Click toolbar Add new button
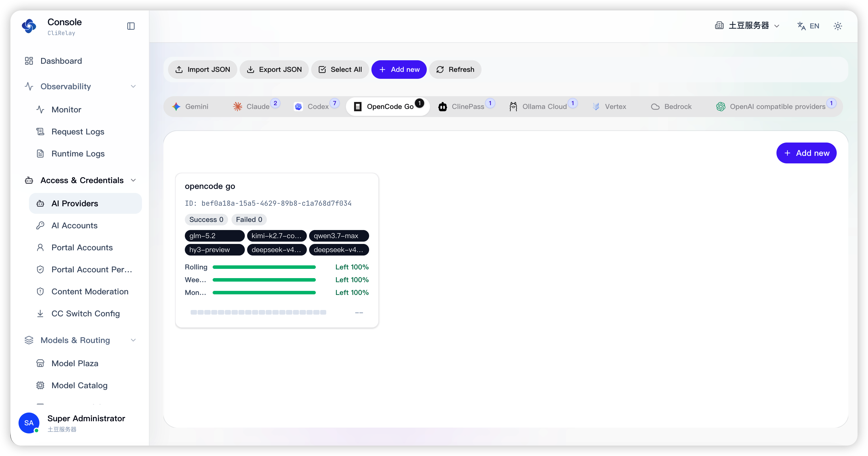Image resolution: width=868 pixels, height=456 pixels. click(399, 70)
